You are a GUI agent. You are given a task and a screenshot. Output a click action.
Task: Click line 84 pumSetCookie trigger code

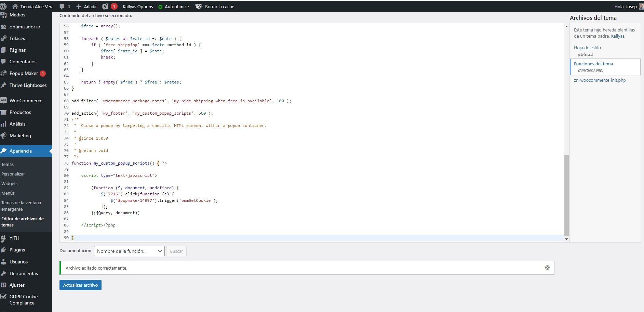click(x=164, y=200)
